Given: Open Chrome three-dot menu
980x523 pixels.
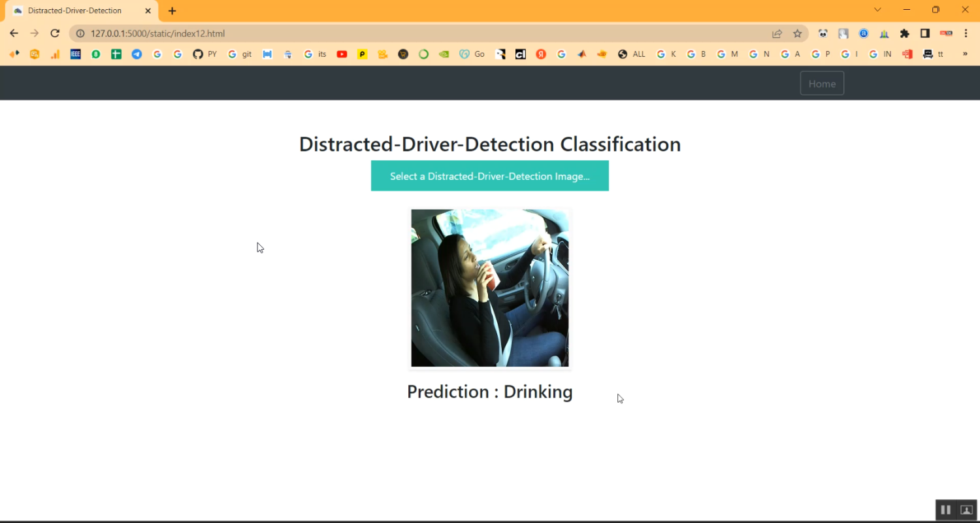Looking at the screenshot, I should pos(966,33).
